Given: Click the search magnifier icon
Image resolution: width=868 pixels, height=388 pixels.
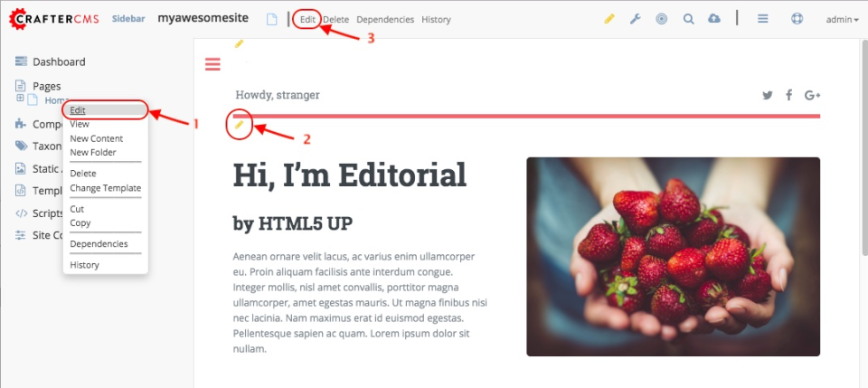Looking at the screenshot, I should point(689,19).
